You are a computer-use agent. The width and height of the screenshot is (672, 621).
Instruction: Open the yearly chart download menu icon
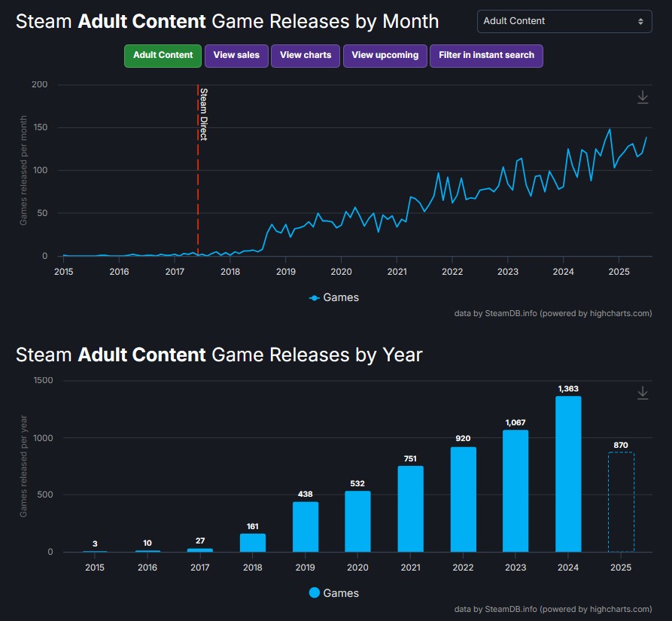[643, 393]
